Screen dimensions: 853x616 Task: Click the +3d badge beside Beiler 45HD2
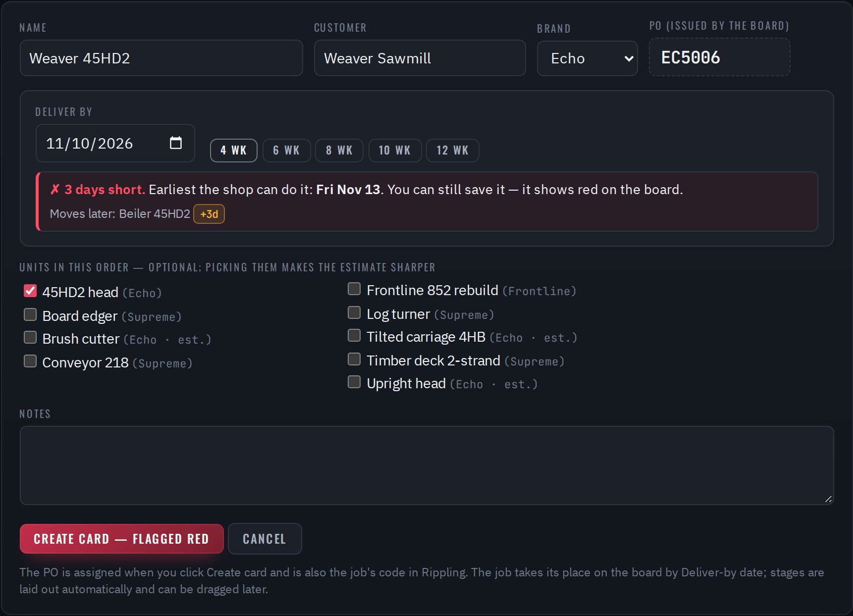(x=209, y=214)
